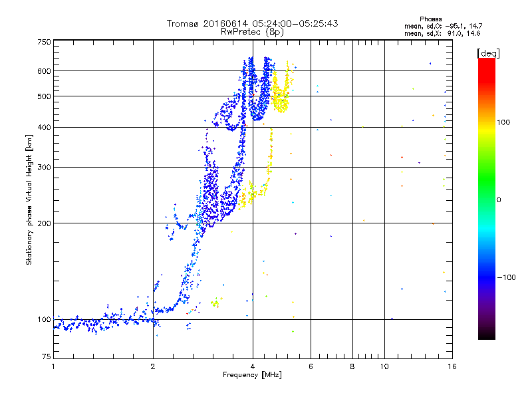Click the frequency axis tick label "16"
Screen dimensions: 532x399
(452, 366)
